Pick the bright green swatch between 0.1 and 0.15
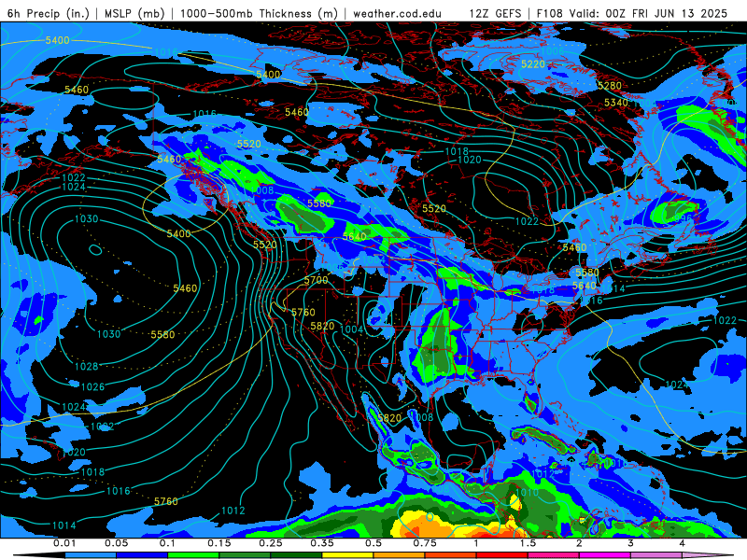This screenshot has height=560, width=747. coord(193,555)
